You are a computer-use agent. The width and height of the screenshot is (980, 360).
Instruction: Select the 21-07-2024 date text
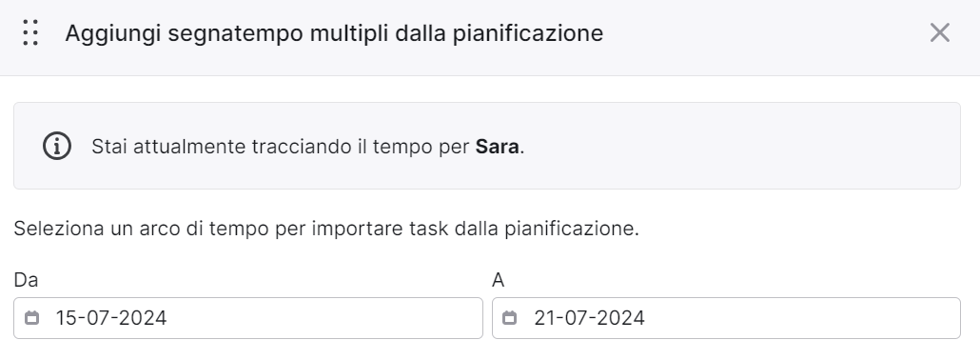[x=589, y=318]
